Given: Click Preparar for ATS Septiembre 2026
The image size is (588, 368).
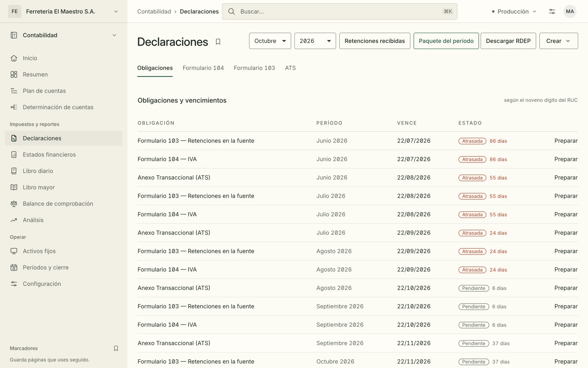Looking at the screenshot, I should click(566, 343).
